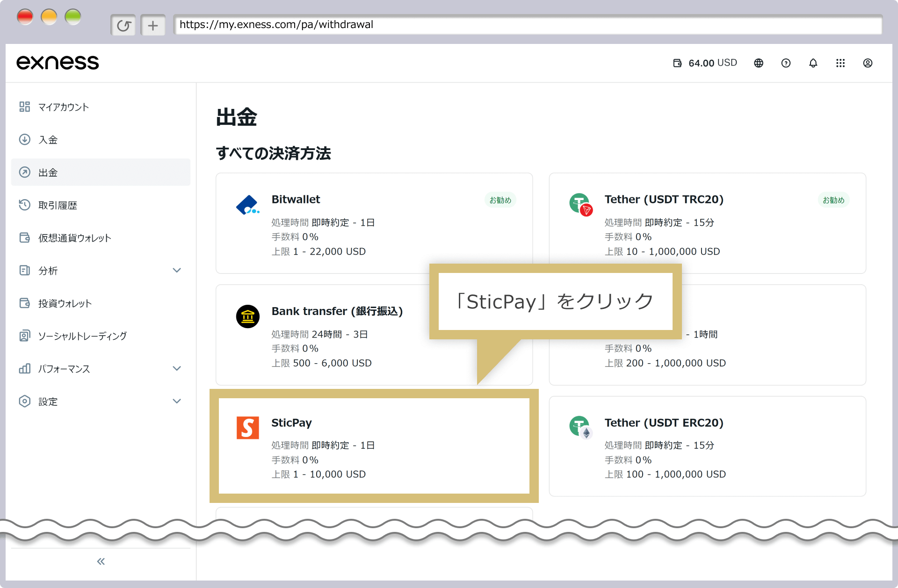Click '上限 100 - 1,000,000 USD' text
This screenshot has width=898, height=588.
coord(665,474)
